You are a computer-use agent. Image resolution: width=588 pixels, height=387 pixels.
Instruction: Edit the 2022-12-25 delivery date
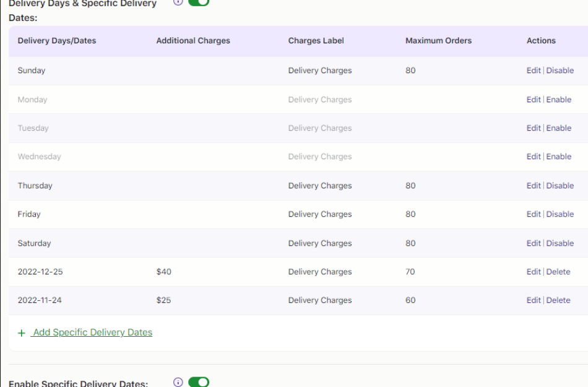533,271
